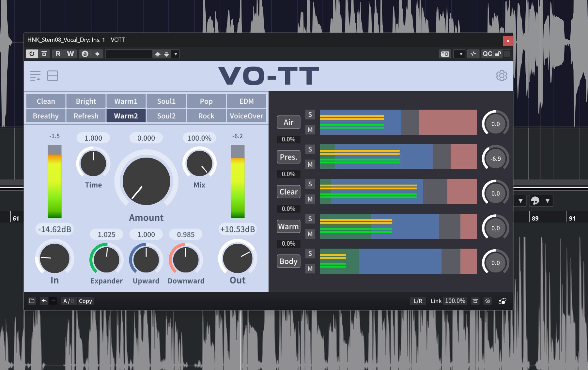This screenshot has width=588, height=370.
Task: Load previous preset with up arrow
Action: click(x=158, y=54)
